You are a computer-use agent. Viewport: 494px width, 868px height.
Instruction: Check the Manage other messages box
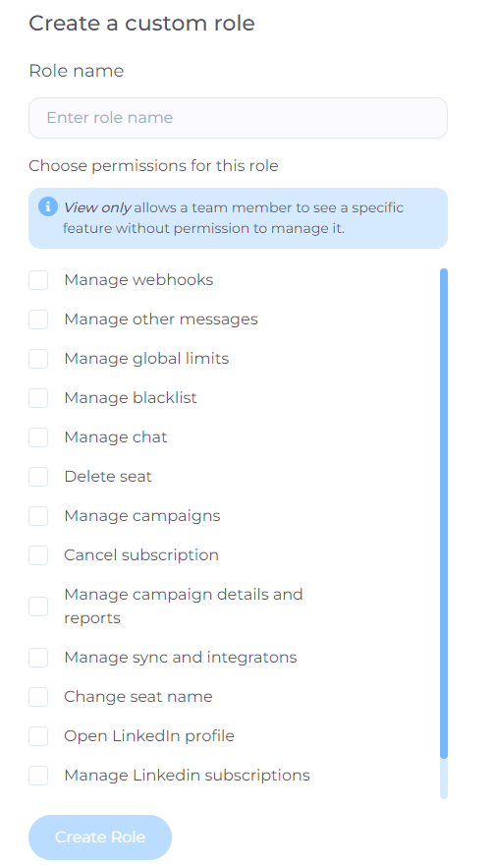coord(38,319)
